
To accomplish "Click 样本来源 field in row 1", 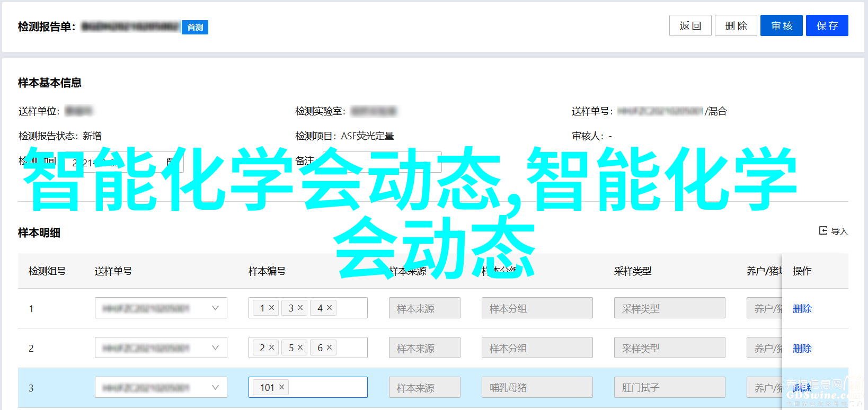I will pyautogui.click(x=424, y=308).
